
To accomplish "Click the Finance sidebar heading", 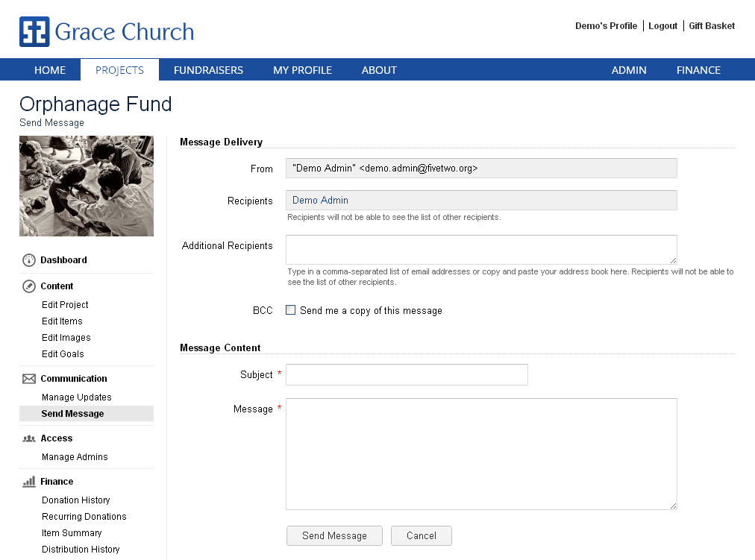I will (x=57, y=482).
